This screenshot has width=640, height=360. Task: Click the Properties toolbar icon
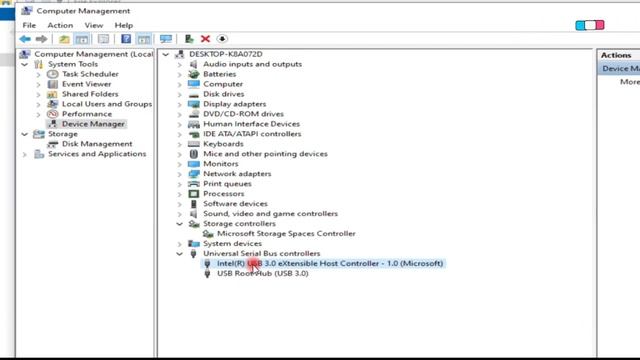103,39
